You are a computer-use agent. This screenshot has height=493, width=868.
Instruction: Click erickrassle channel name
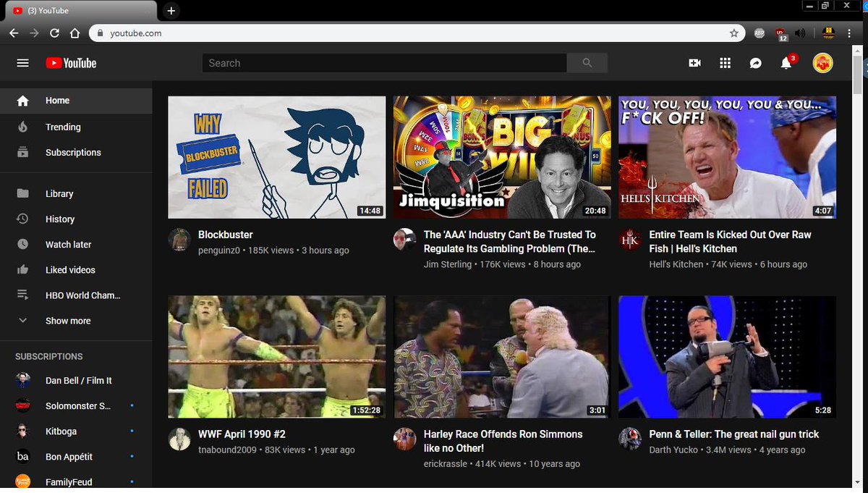pos(447,463)
